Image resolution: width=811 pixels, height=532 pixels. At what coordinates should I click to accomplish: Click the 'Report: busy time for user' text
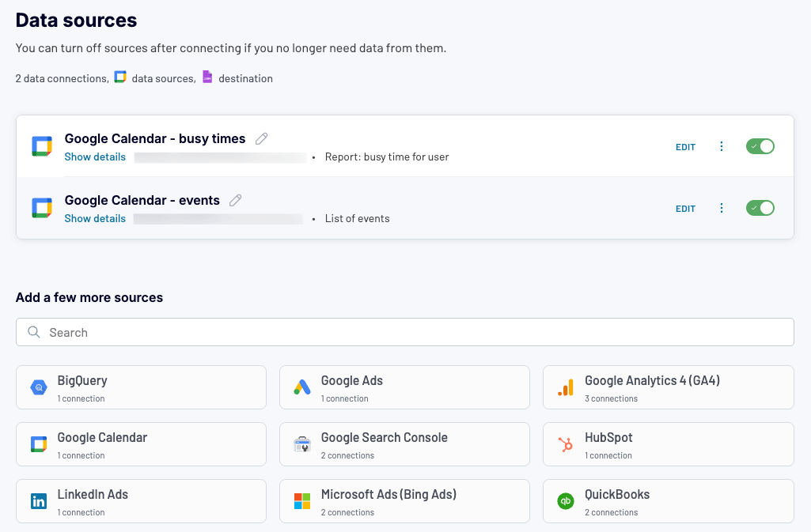click(x=387, y=157)
